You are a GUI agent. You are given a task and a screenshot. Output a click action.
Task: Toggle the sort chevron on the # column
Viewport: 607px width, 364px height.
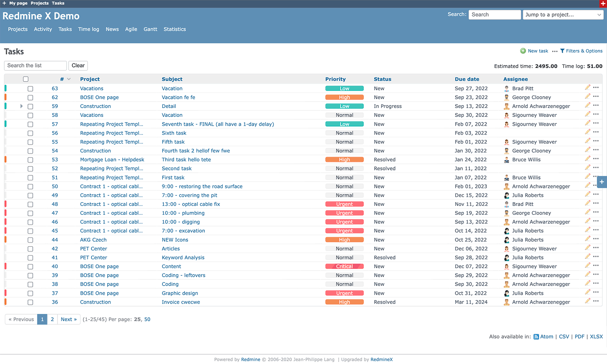68,79
